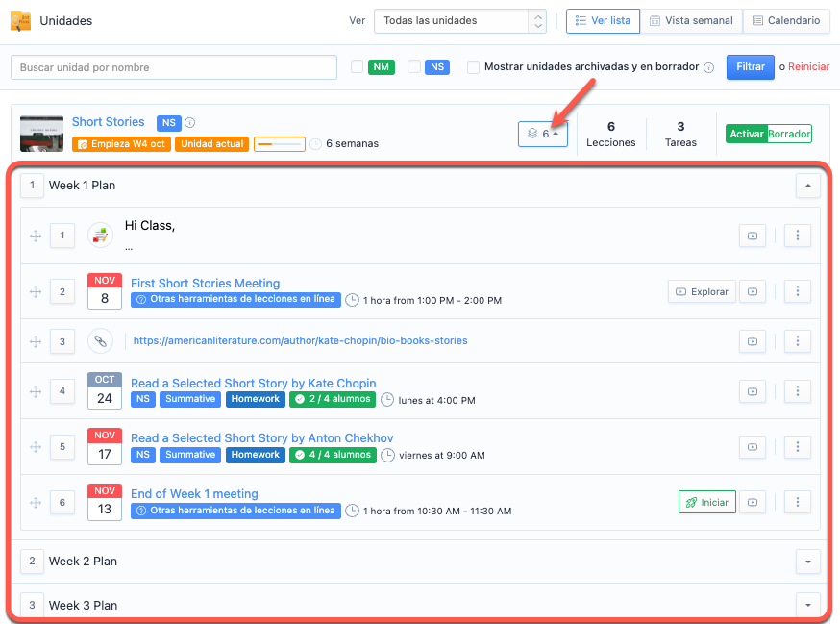Open the Todas las unidades dropdown

click(x=459, y=20)
